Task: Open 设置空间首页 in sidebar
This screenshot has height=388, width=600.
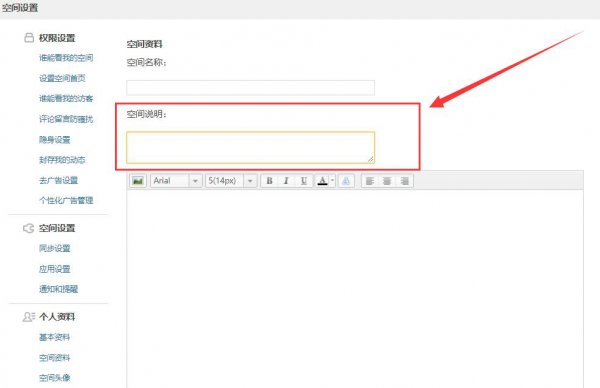Action: [62, 78]
